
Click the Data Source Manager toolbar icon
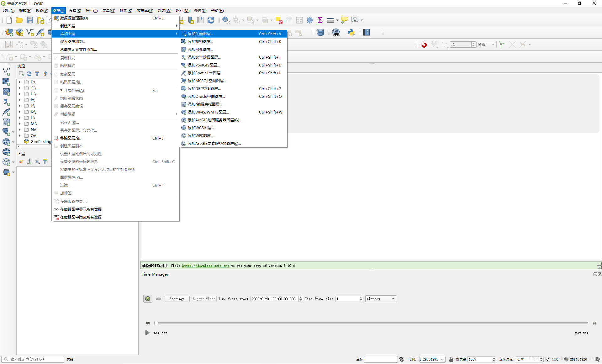click(x=9, y=32)
